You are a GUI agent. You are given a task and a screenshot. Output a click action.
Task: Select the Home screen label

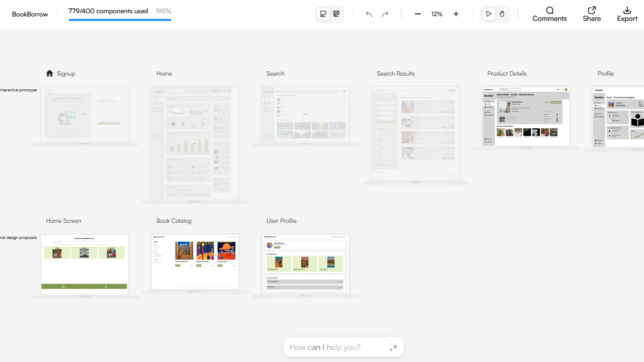pos(164,74)
